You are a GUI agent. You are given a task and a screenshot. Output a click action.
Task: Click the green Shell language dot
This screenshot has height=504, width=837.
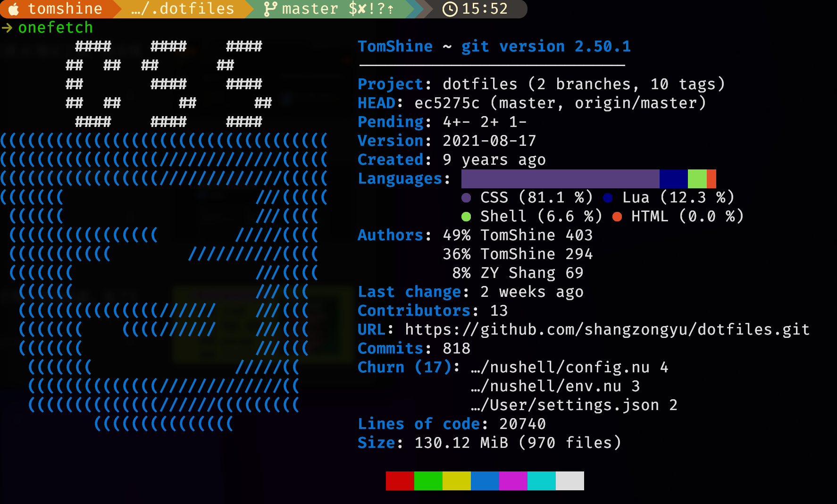[466, 217]
